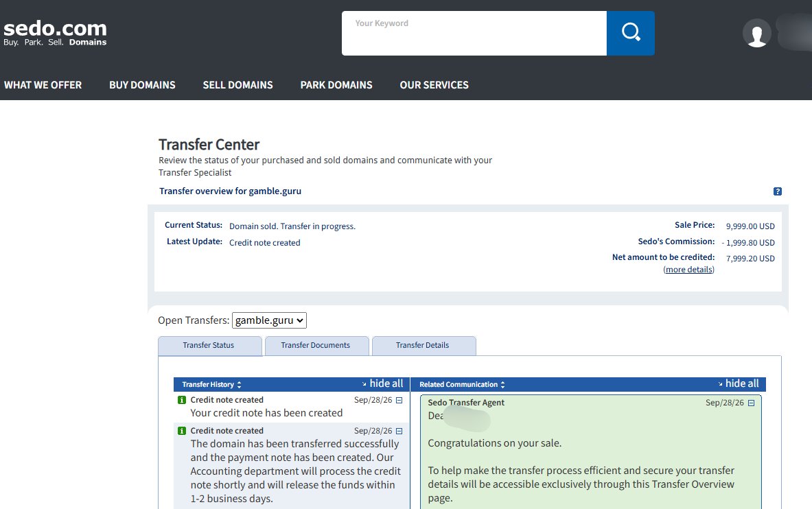Screen dimensions: 812x509
Task: Click the Transfer History column header
Action: [208, 385]
